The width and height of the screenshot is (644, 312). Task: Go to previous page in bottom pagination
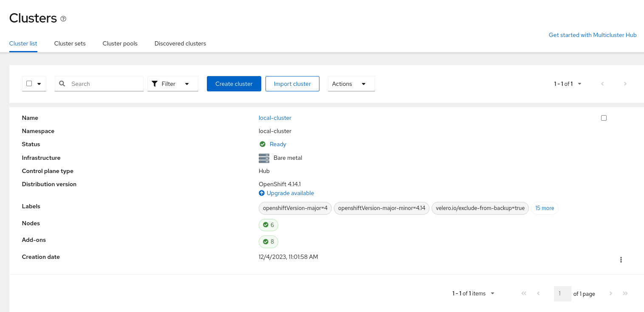[x=538, y=293]
